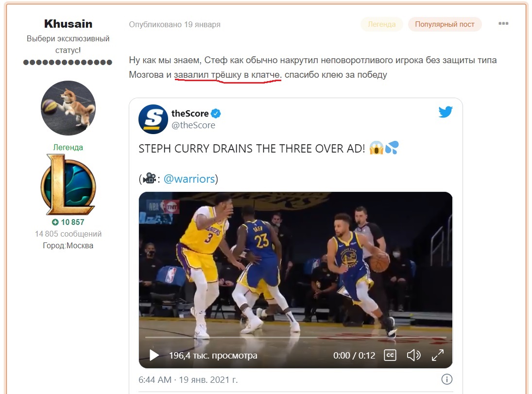Open Khusain's user profile

68,24
